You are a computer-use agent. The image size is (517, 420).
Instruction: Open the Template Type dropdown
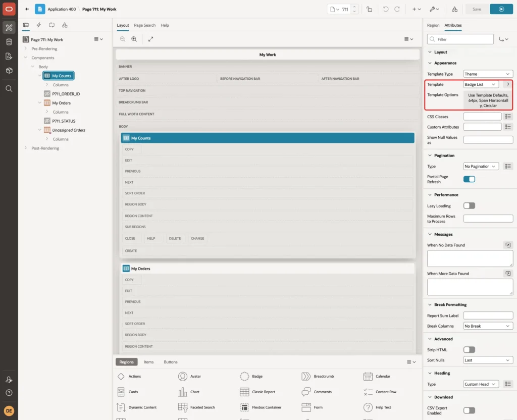[488, 74]
